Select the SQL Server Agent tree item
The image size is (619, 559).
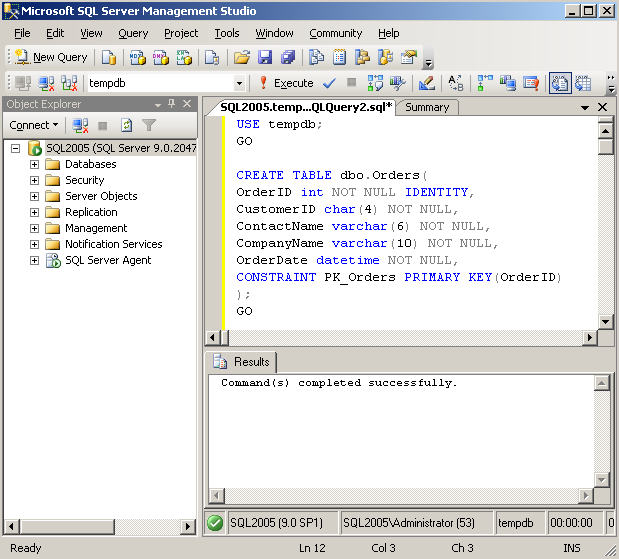point(108,261)
